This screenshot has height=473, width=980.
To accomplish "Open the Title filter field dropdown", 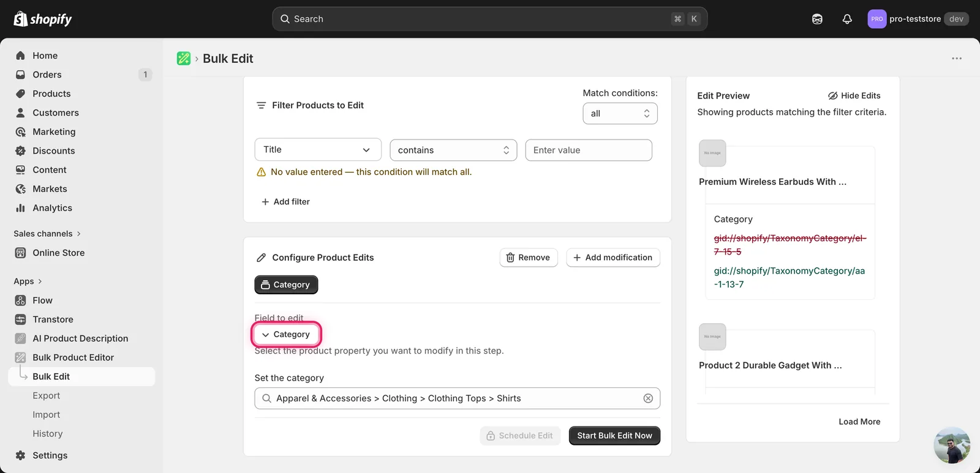I will pos(318,150).
